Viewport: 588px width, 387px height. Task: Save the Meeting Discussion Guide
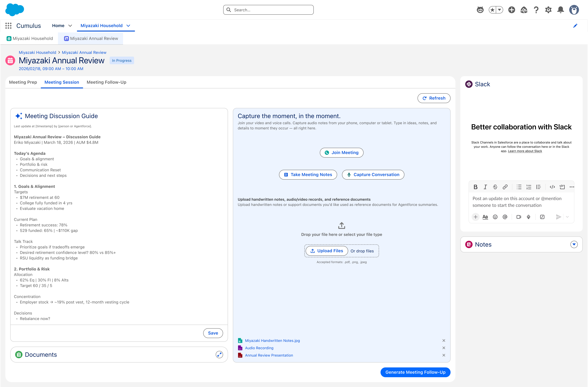pos(213,333)
